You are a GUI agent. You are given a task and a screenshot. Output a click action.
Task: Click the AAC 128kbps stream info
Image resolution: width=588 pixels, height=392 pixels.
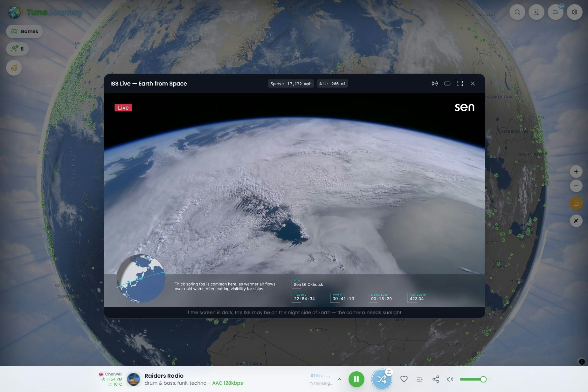[227, 383]
